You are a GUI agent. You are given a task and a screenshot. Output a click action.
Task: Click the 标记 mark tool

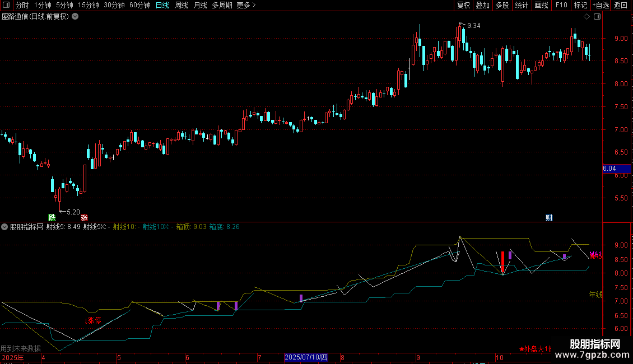pyautogui.click(x=580, y=6)
